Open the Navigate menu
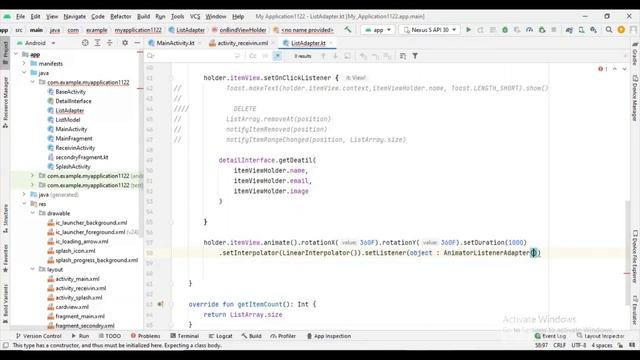This screenshot has width=640, height=360. pyautogui.click(x=75, y=17)
